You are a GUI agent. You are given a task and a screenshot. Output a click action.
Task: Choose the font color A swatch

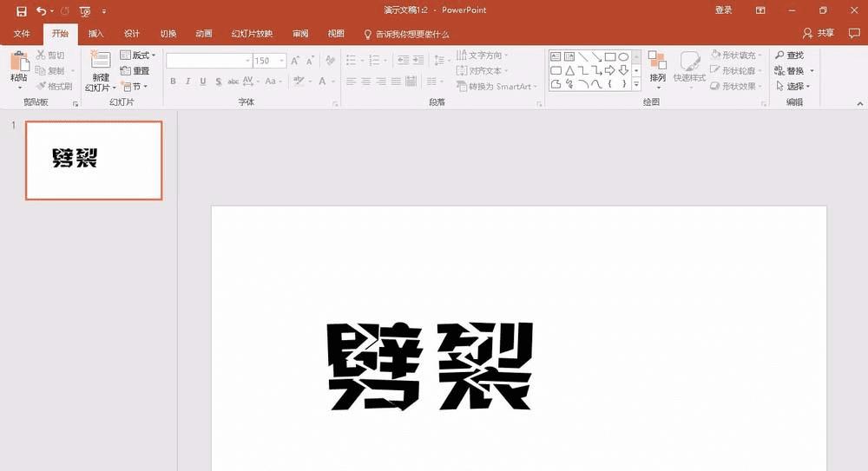(x=322, y=82)
